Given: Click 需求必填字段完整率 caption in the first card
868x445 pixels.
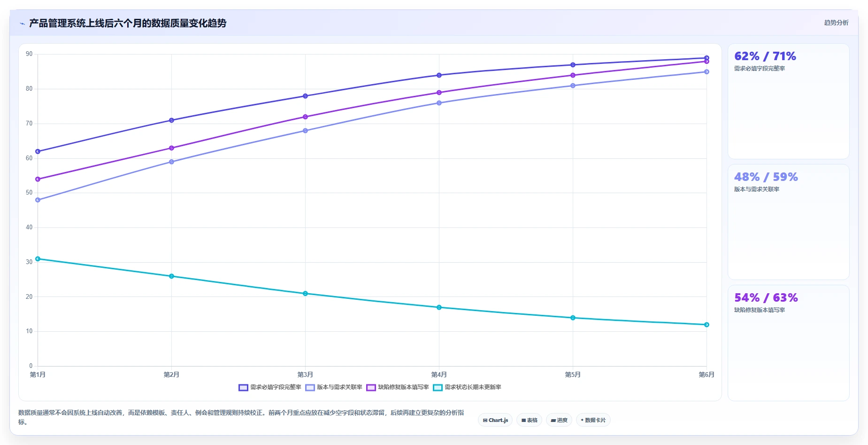Looking at the screenshot, I should (760, 69).
